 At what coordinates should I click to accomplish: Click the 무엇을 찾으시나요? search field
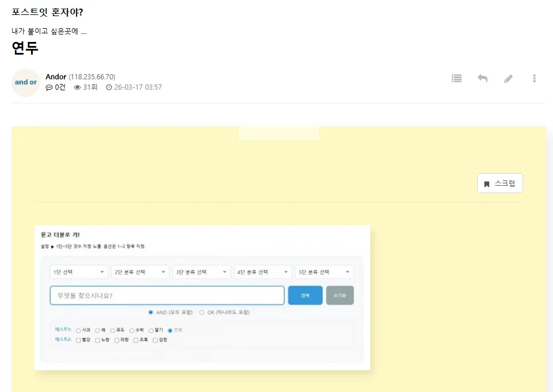point(167,295)
